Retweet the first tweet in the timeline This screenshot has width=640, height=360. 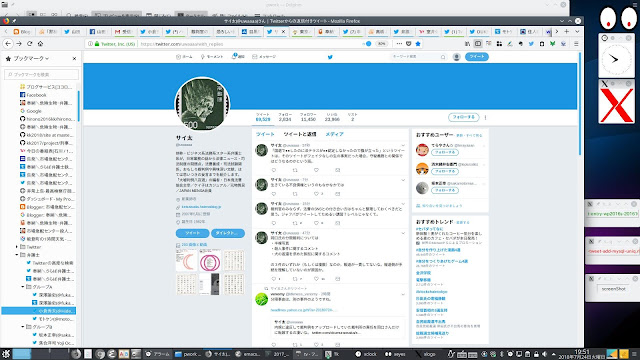pos(295,170)
